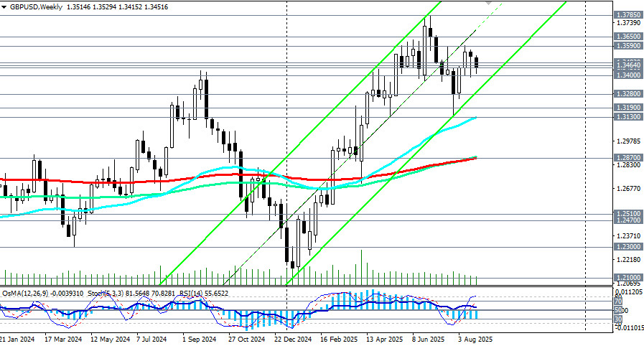The height and width of the screenshot is (346, 644).
Task: Click the 1.28300 scale value
Action: (x=628, y=164)
